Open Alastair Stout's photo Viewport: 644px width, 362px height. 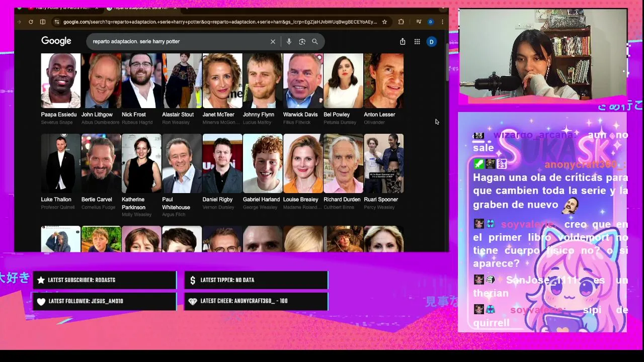pyautogui.click(x=182, y=80)
